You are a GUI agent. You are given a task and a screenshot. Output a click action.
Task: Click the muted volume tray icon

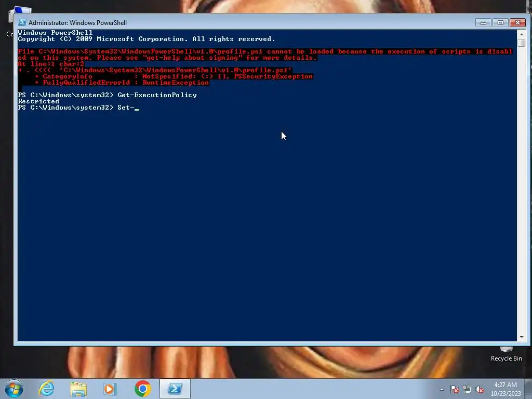480,389
